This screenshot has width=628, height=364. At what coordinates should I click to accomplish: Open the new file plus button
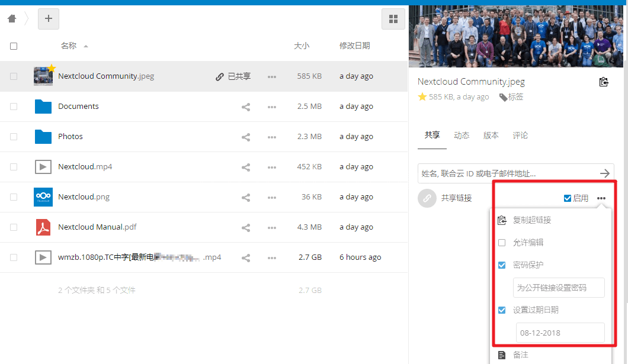tap(49, 18)
